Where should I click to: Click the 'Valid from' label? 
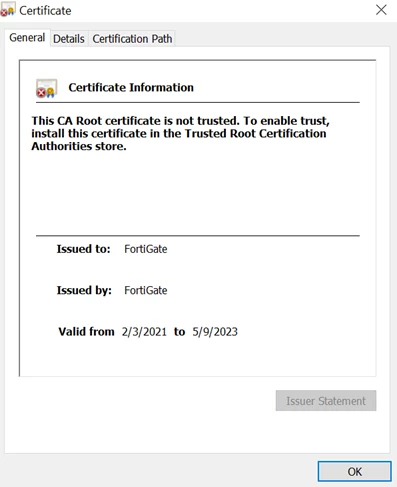86,332
